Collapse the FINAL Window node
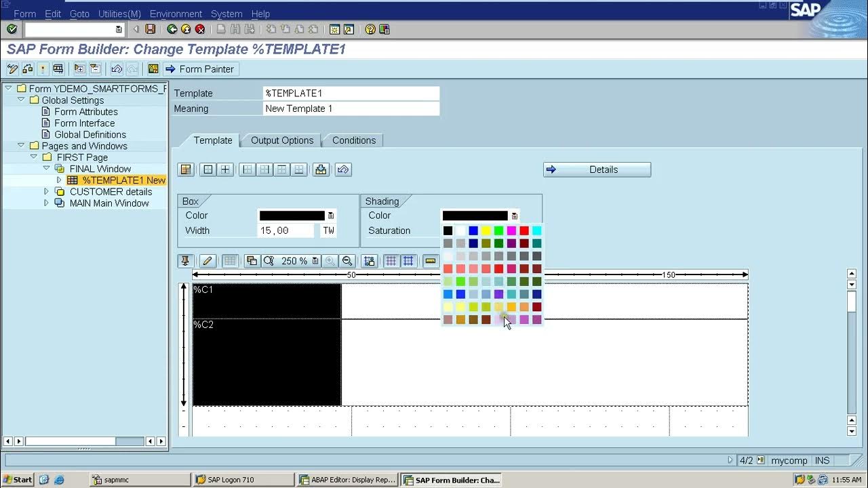Image resolution: width=868 pixels, height=488 pixels. [47, 168]
